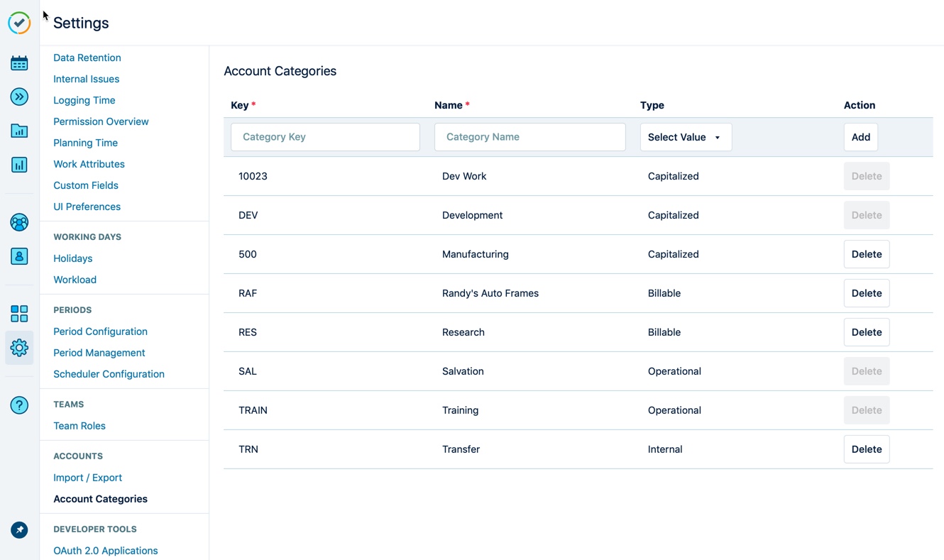944x560 pixels.
Task: Open Permission Overview
Action: coord(101,121)
